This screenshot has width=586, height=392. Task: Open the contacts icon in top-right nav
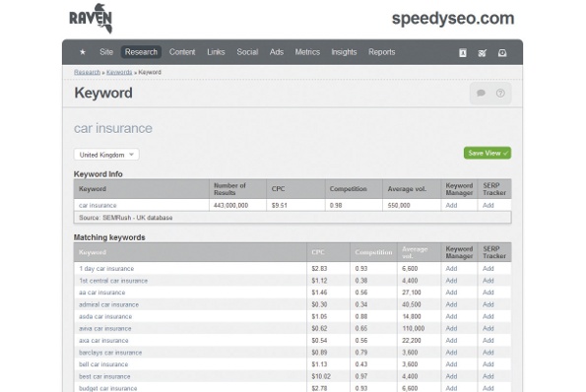(x=463, y=53)
